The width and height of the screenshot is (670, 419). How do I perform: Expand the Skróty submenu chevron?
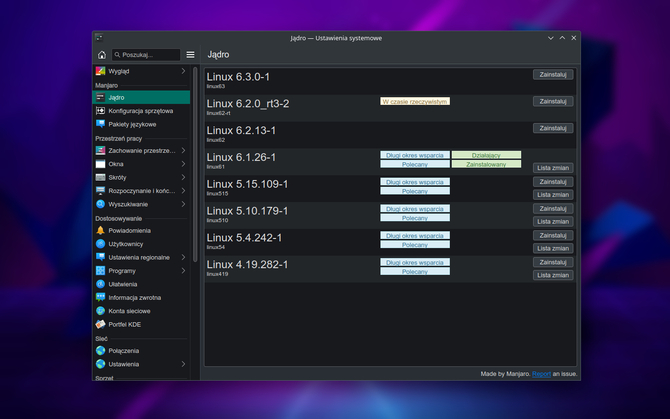[183, 177]
